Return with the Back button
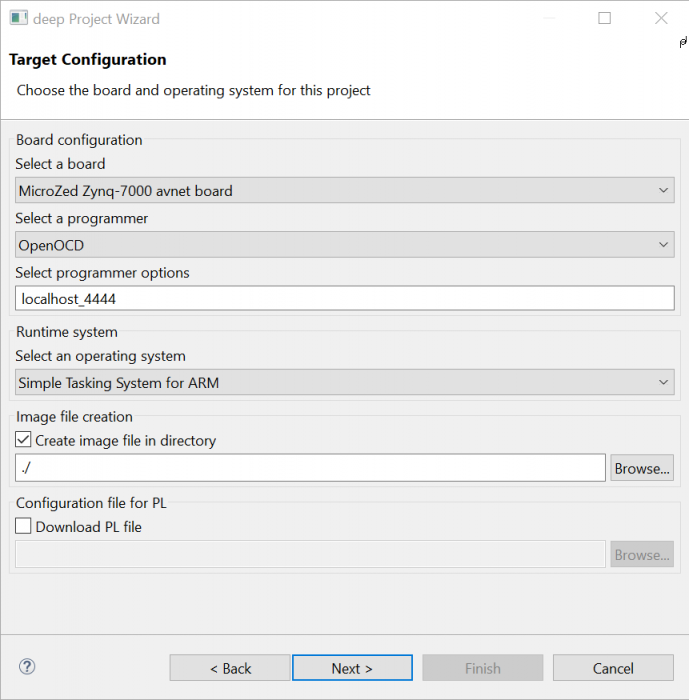The height and width of the screenshot is (700, 689). click(x=230, y=668)
